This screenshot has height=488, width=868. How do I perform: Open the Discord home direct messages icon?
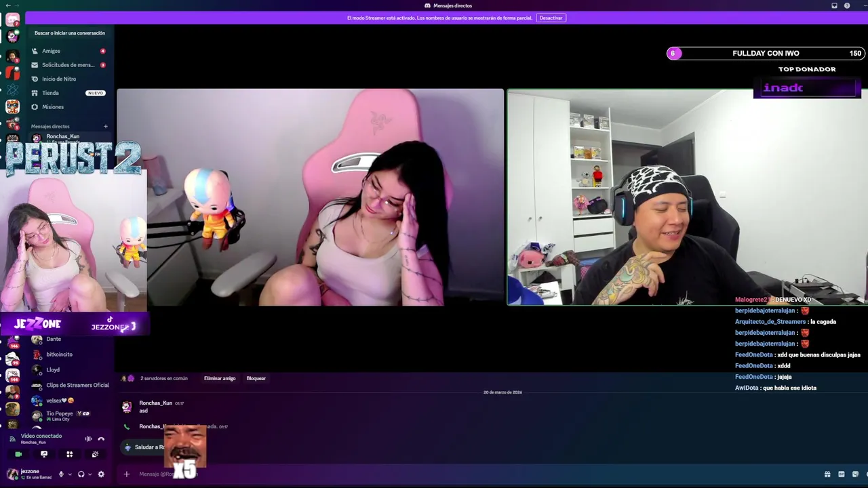(x=12, y=20)
